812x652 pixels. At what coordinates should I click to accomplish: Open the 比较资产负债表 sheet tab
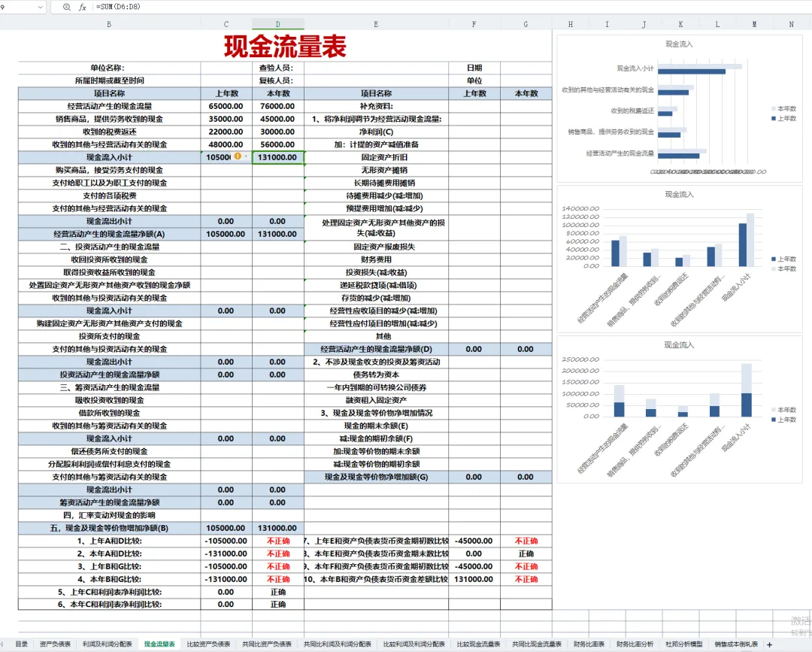209,644
